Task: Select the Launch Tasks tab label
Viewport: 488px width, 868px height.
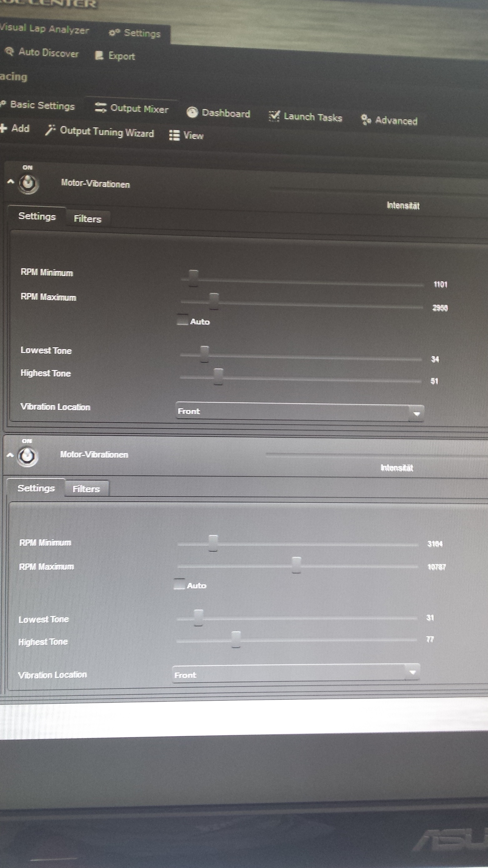Action: pyautogui.click(x=313, y=117)
